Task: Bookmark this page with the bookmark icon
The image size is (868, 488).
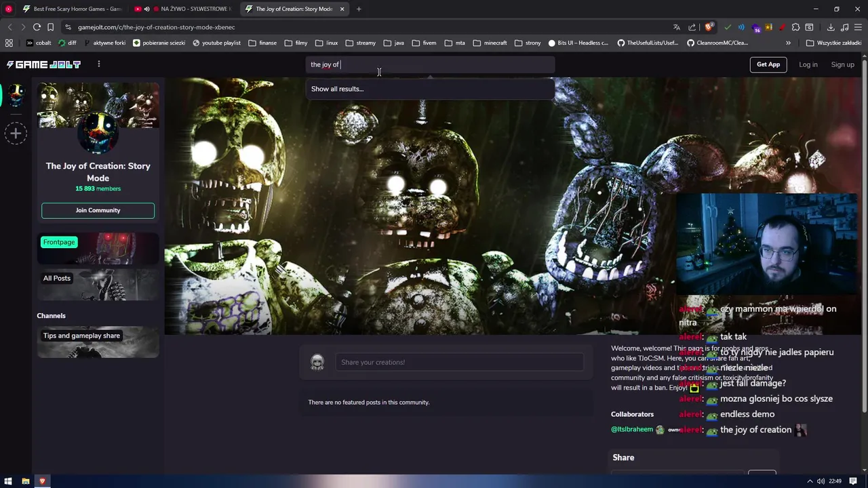Action: 50,27
